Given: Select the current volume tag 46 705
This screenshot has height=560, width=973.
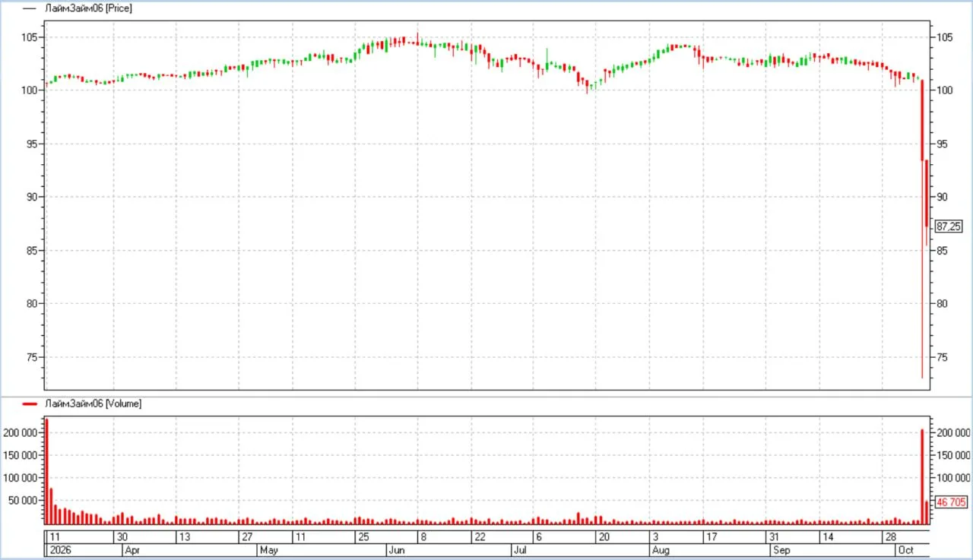Looking at the screenshot, I should (x=950, y=502).
